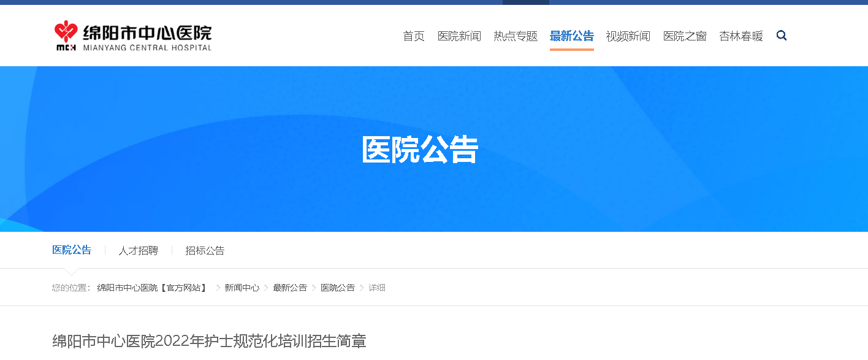Open the 视频新闻 menu item
The image size is (868, 360).
628,36
